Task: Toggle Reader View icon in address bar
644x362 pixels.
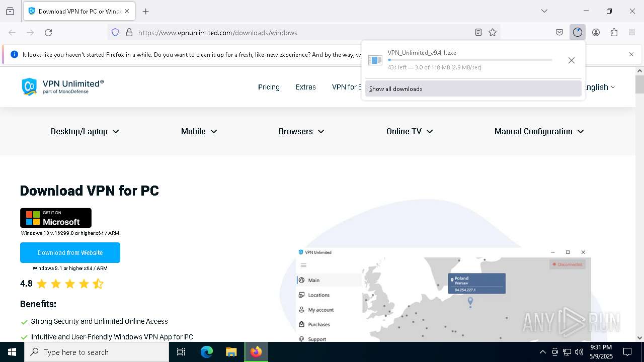Action: click(x=478, y=33)
